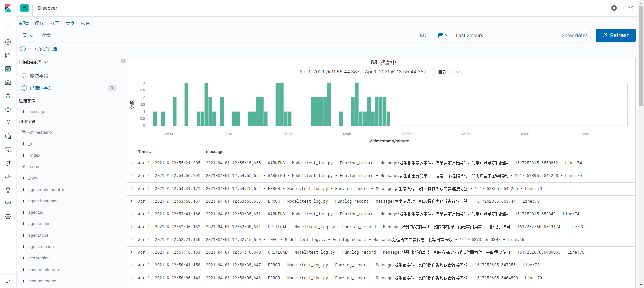The width and height of the screenshot is (644, 288).
Task: Open the 自动 interval dropdown
Action: 448,72
